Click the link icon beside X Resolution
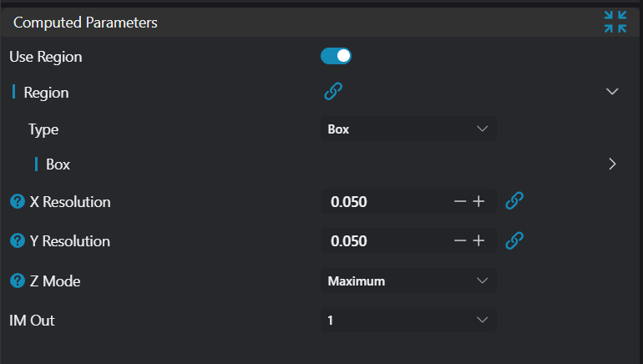 tap(515, 201)
